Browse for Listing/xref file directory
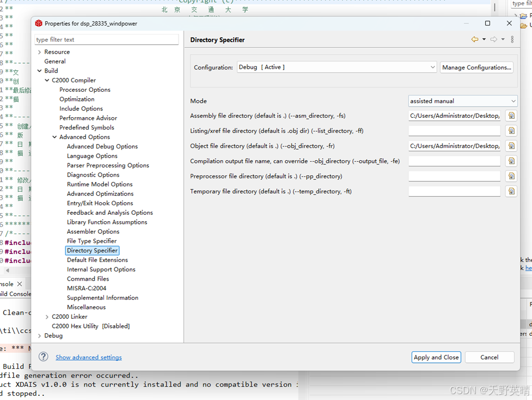This screenshot has height=400, width=532. (x=511, y=131)
